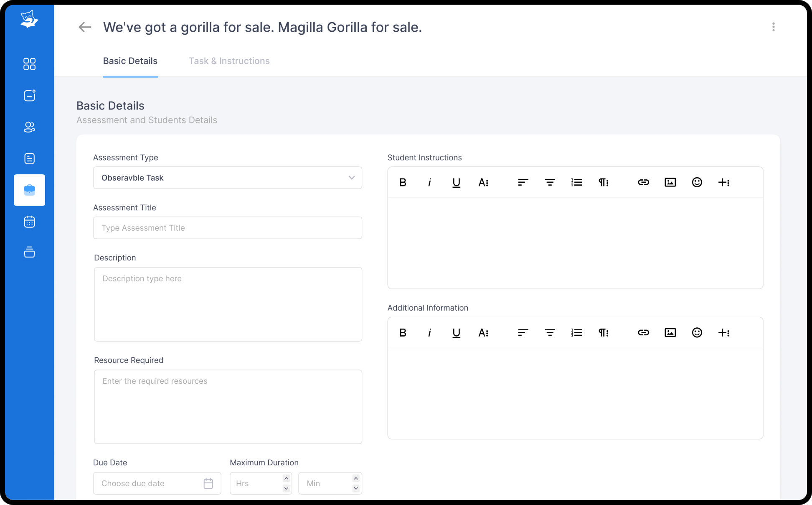
Task: Center align text in Student Instructions
Action: point(550,182)
